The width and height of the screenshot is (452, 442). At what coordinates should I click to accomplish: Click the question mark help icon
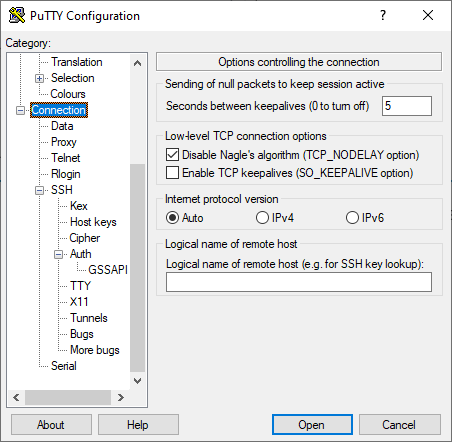pos(383,15)
